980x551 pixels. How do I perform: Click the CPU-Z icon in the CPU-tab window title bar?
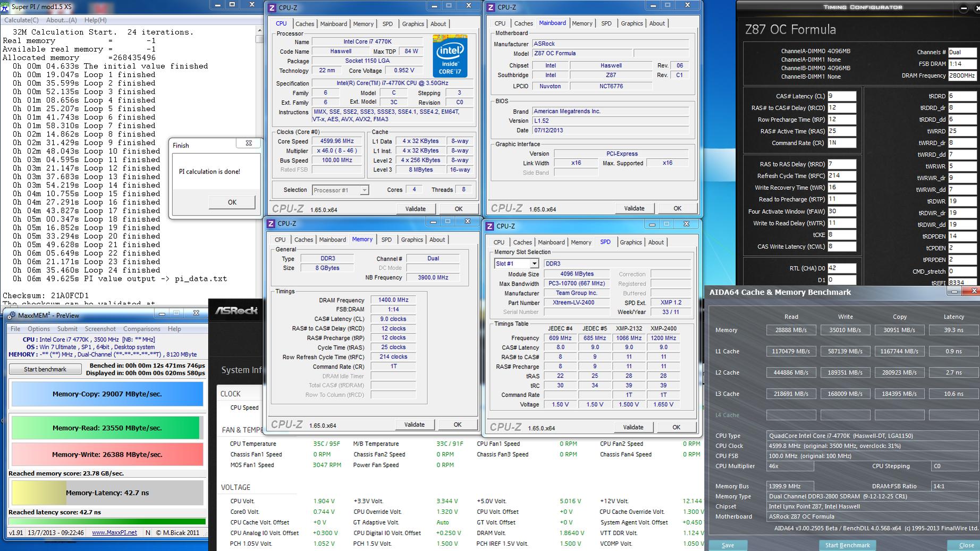(x=272, y=7)
